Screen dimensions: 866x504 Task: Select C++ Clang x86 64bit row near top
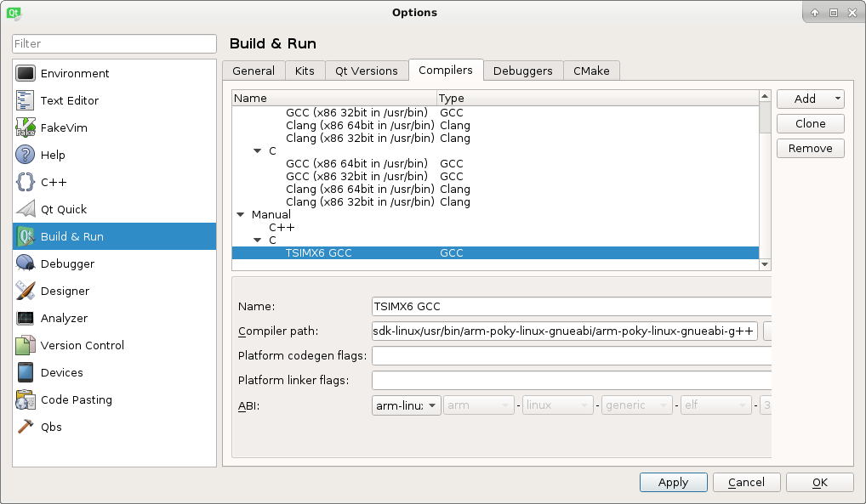point(495,125)
